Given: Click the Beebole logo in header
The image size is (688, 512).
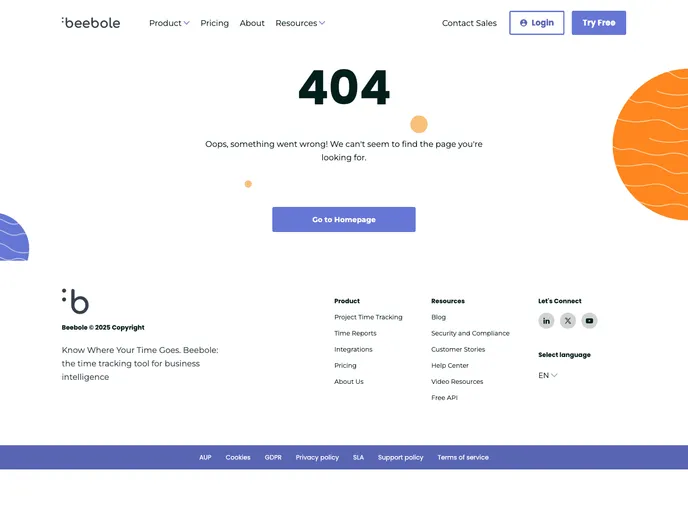Looking at the screenshot, I should (91, 22).
